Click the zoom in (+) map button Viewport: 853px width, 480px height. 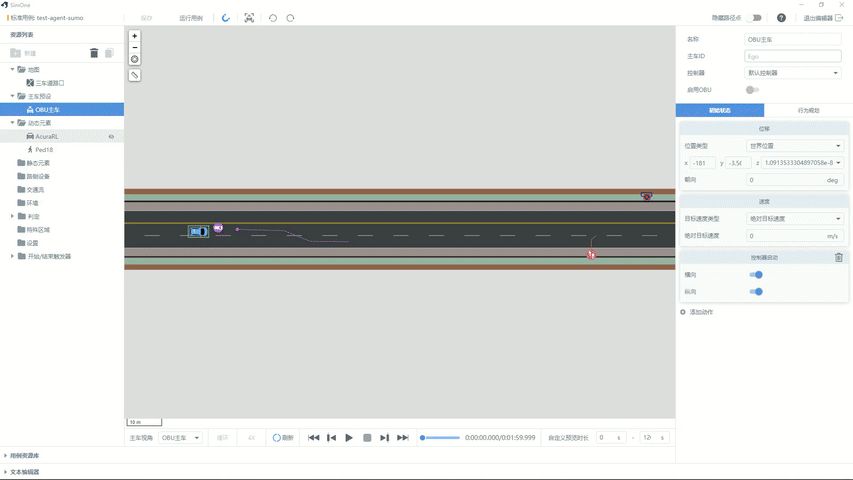[135, 36]
